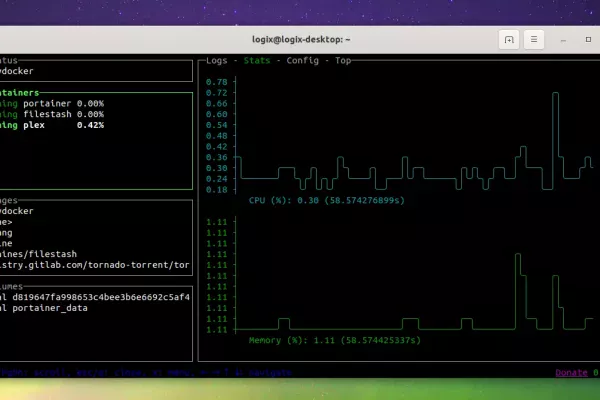This screenshot has width=600, height=400.
Task: Switch to the Logs tab
Action: click(x=217, y=60)
